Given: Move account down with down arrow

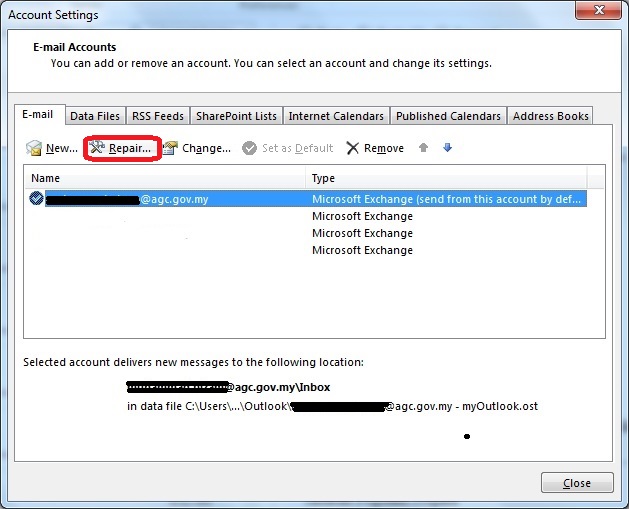Looking at the screenshot, I should 447,148.
